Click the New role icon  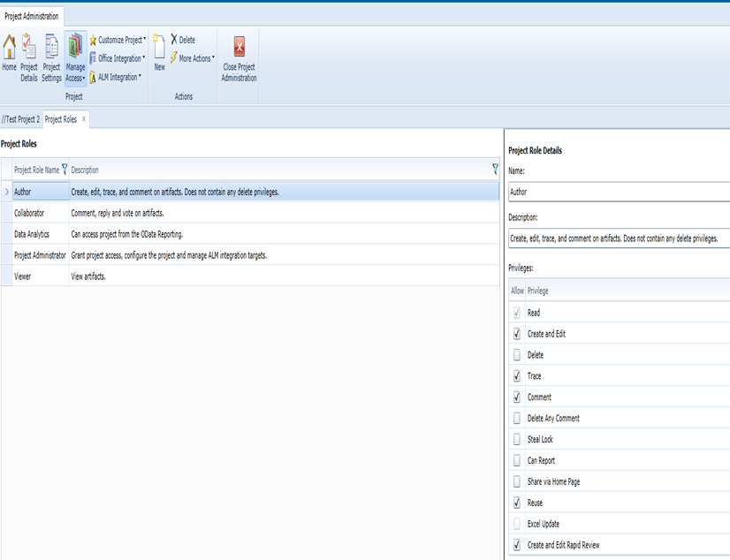coord(159,53)
